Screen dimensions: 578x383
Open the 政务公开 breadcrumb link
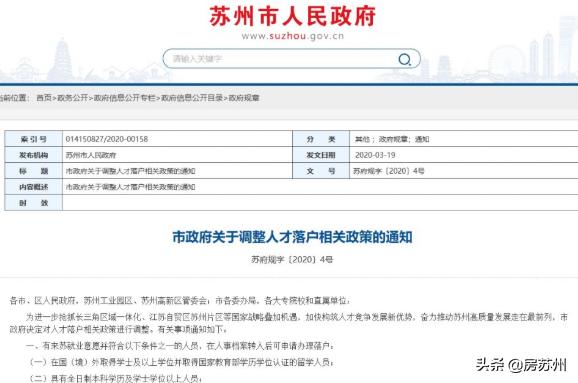73,98
